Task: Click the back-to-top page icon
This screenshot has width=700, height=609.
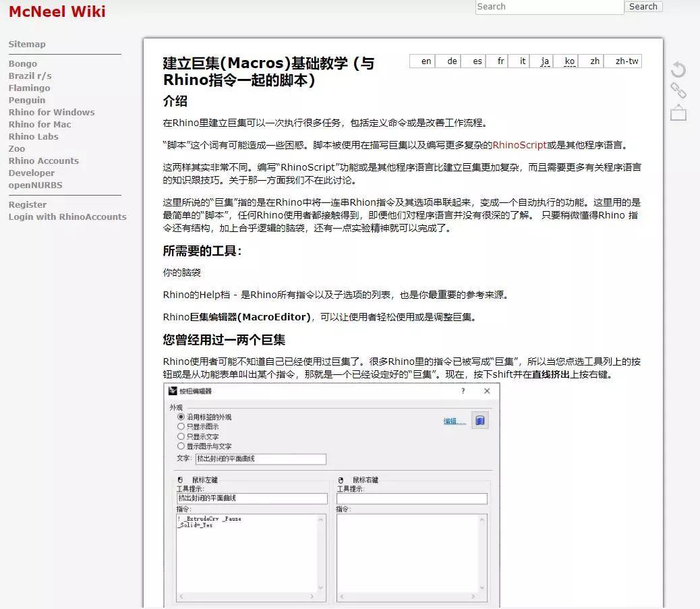Action: [678, 113]
